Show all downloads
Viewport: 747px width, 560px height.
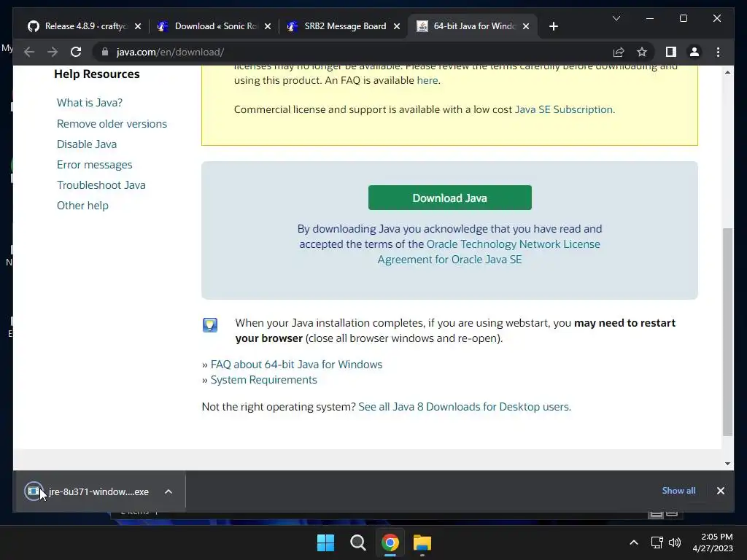(678, 491)
